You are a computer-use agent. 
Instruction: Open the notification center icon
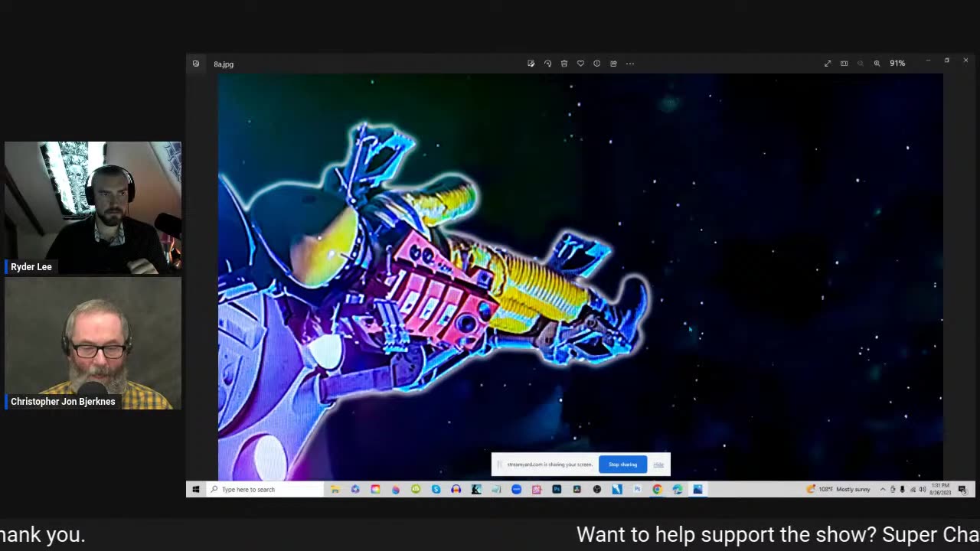click(x=962, y=489)
